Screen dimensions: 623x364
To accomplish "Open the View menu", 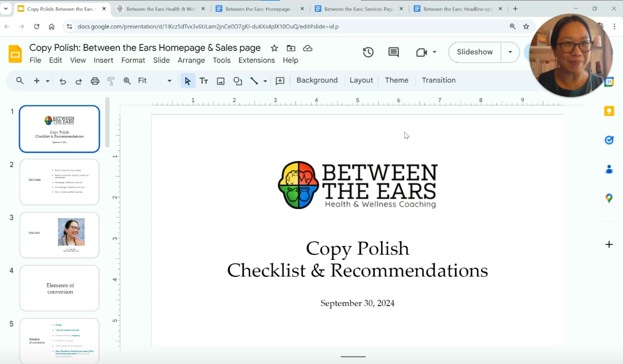I will (78, 60).
